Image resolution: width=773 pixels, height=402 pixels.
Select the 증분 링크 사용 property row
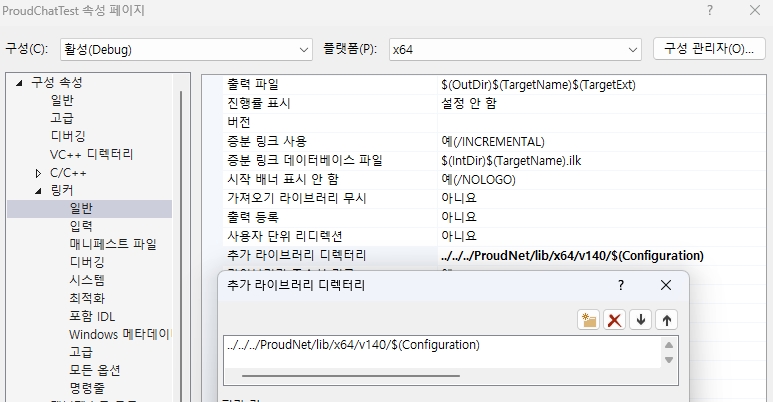pyautogui.click(x=284, y=141)
